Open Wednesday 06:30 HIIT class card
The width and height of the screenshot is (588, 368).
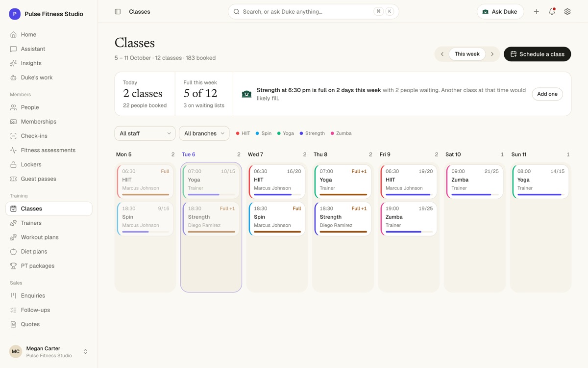[277, 182]
